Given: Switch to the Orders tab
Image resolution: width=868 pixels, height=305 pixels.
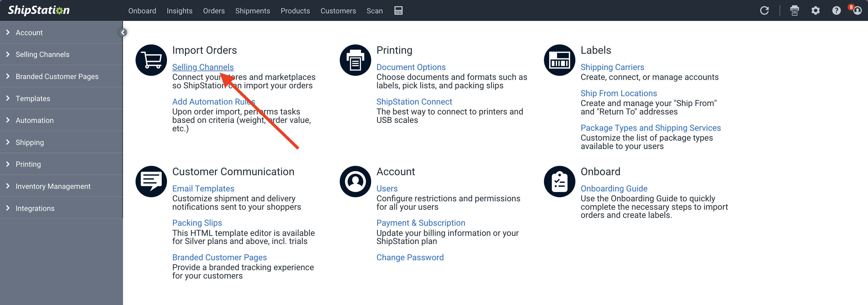Looking at the screenshot, I should (214, 11).
